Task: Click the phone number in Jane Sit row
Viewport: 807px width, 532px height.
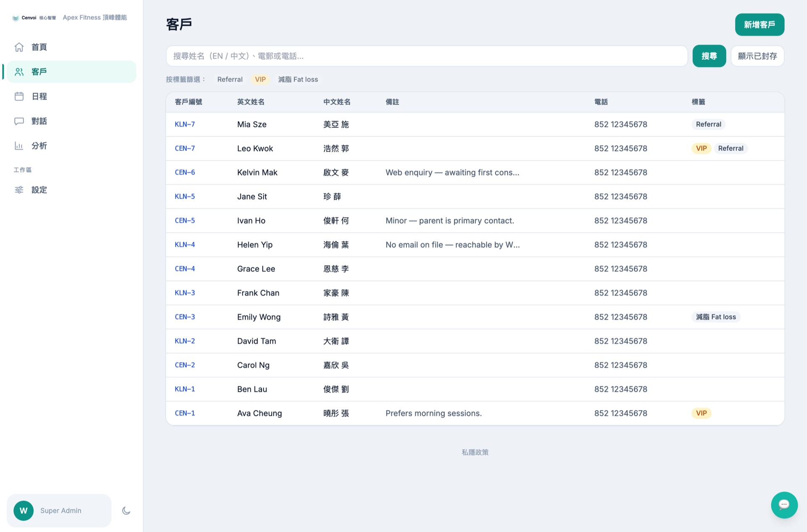Action: click(x=621, y=196)
